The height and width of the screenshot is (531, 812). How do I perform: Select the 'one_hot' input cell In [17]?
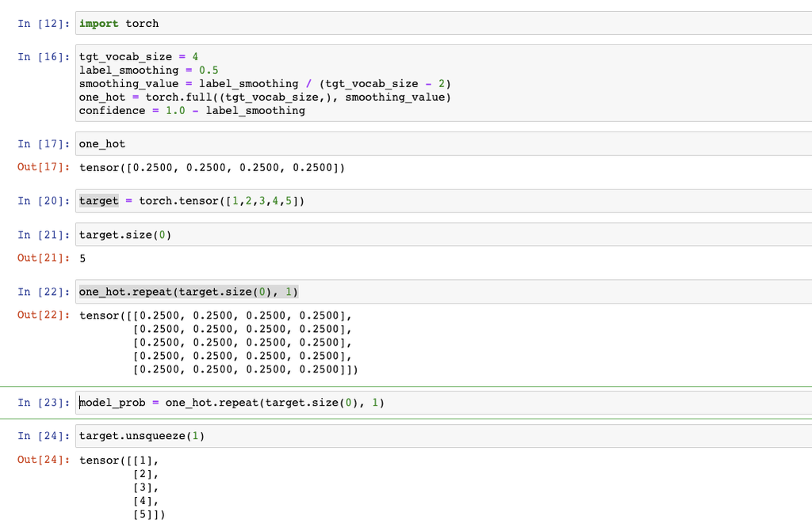tap(444, 144)
